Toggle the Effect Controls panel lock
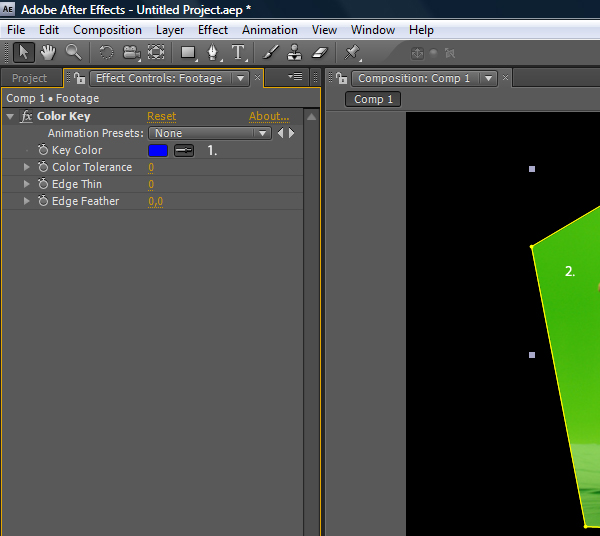 point(80,78)
